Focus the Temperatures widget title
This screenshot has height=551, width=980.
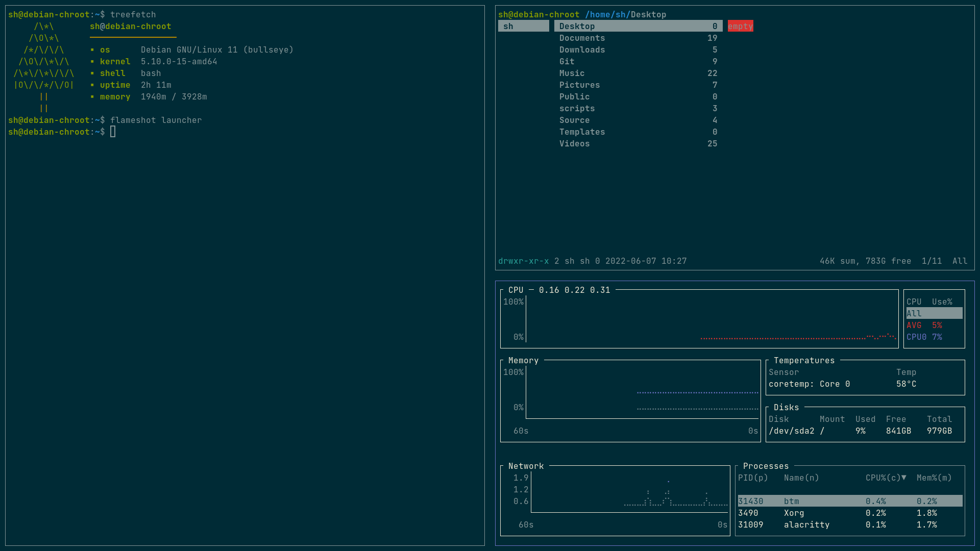pyautogui.click(x=804, y=361)
